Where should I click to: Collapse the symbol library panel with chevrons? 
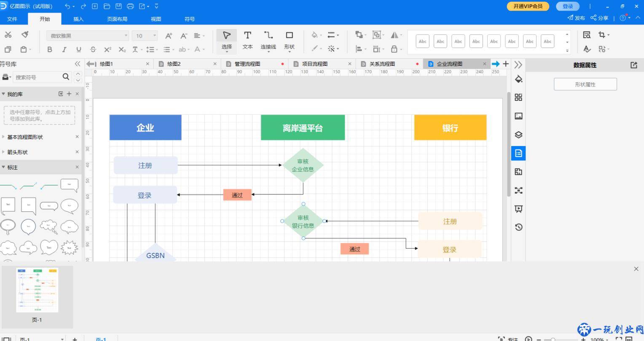tap(77, 64)
